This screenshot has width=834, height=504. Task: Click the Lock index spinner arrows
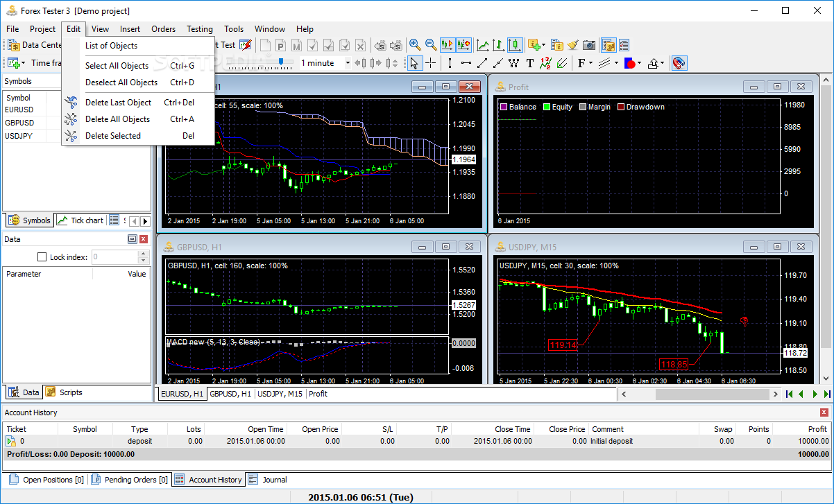[x=144, y=257]
